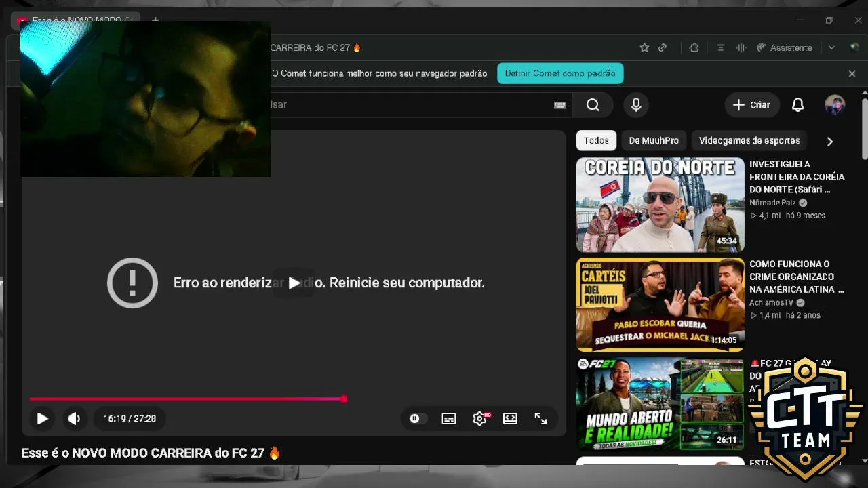Click the video title Esse é o NOVO MODO CARREIRA
Viewport: 868px width, 488px height.
(x=151, y=453)
